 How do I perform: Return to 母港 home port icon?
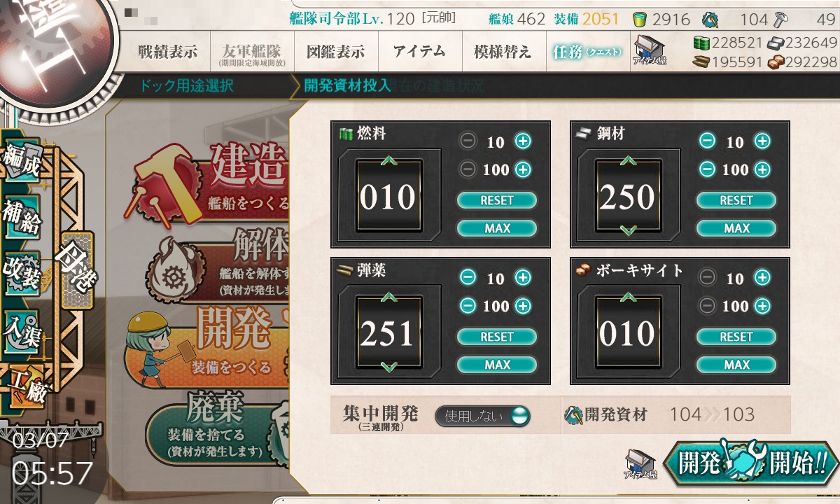(76, 270)
